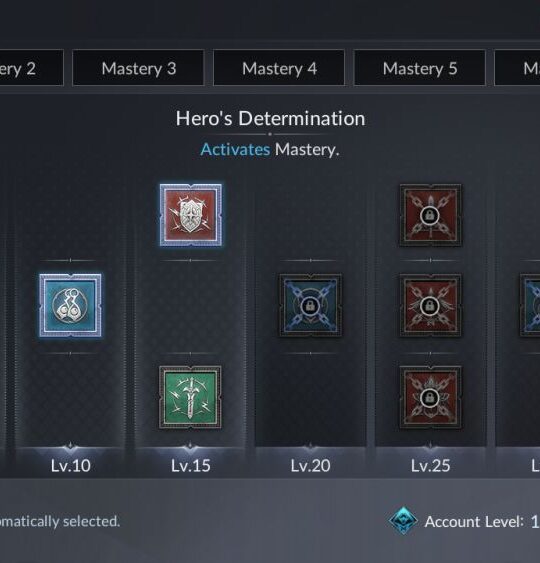
Task: Click the top locked red mastery at Lv.25
Action: click(430, 215)
